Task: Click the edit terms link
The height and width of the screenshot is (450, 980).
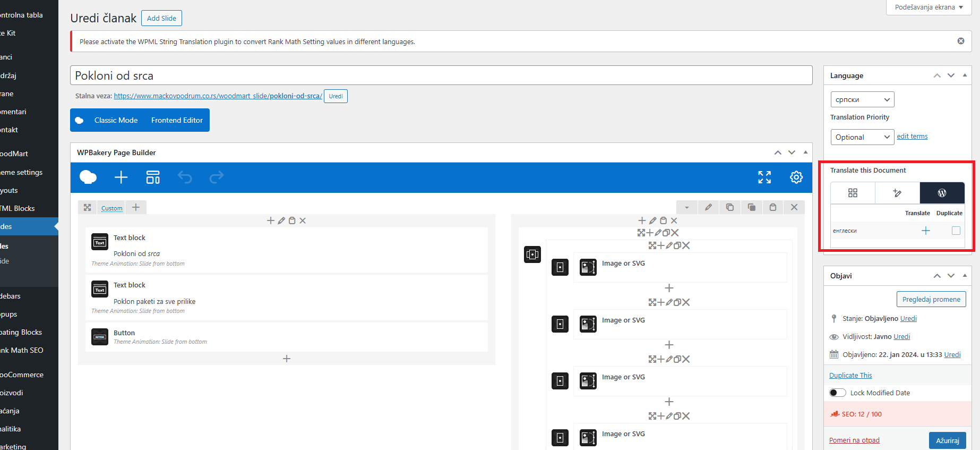Action: [912, 137]
